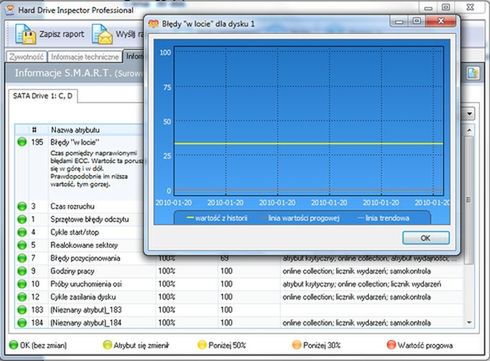Select the attribute 195 Błędy "w locie" row
Screen dimensions: 490x361
click(80, 168)
